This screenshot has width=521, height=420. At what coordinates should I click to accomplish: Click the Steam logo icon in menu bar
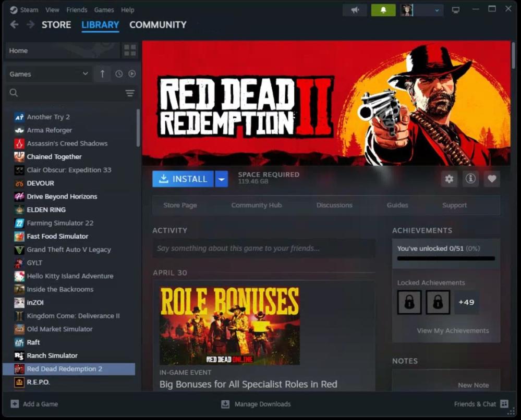(14, 10)
